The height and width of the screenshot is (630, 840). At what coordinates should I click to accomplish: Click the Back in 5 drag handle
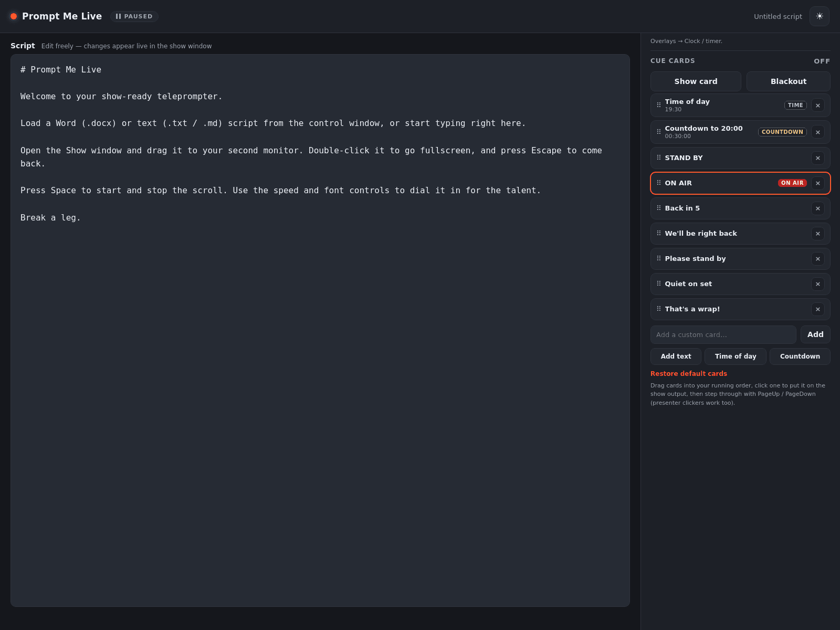point(659,208)
